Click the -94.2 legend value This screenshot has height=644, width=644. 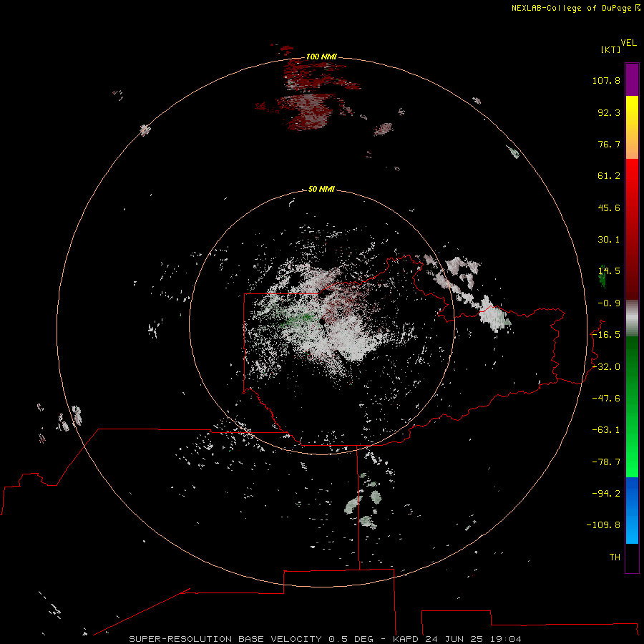(x=606, y=494)
